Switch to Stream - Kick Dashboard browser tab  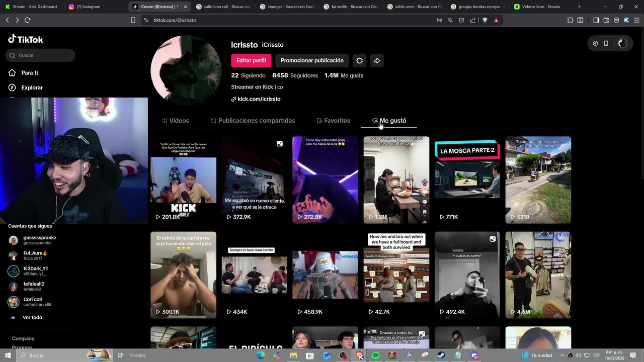click(x=32, y=7)
